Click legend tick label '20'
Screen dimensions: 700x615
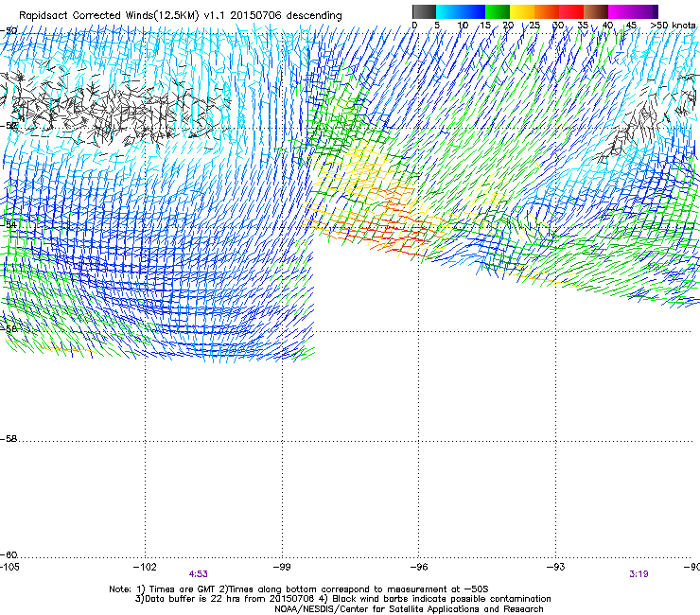[x=508, y=25]
